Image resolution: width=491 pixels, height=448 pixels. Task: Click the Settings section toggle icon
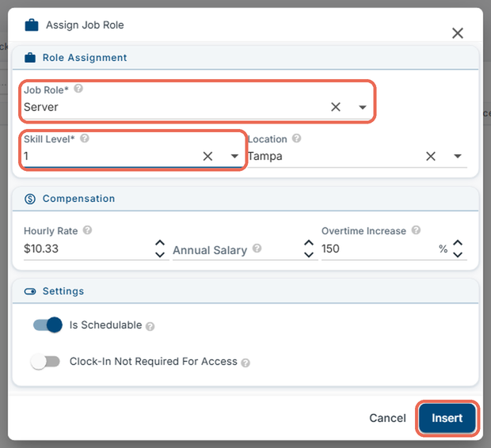30,291
